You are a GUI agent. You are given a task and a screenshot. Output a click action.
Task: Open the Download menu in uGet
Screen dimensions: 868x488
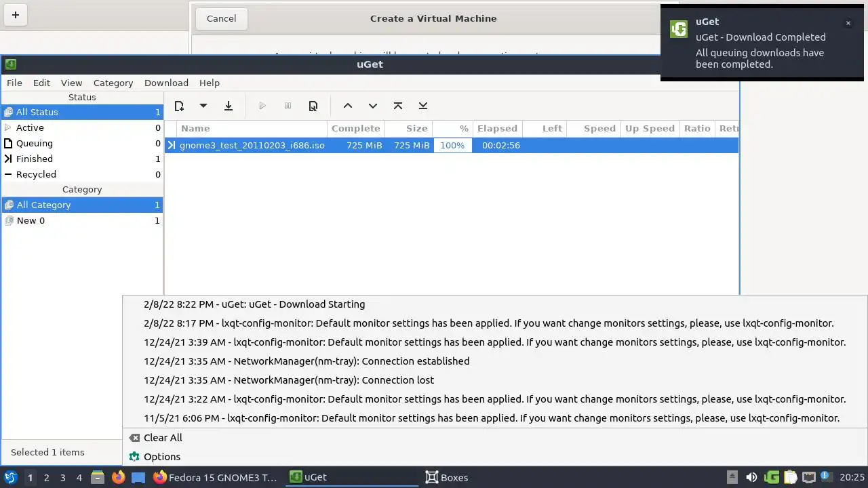tap(166, 83)
